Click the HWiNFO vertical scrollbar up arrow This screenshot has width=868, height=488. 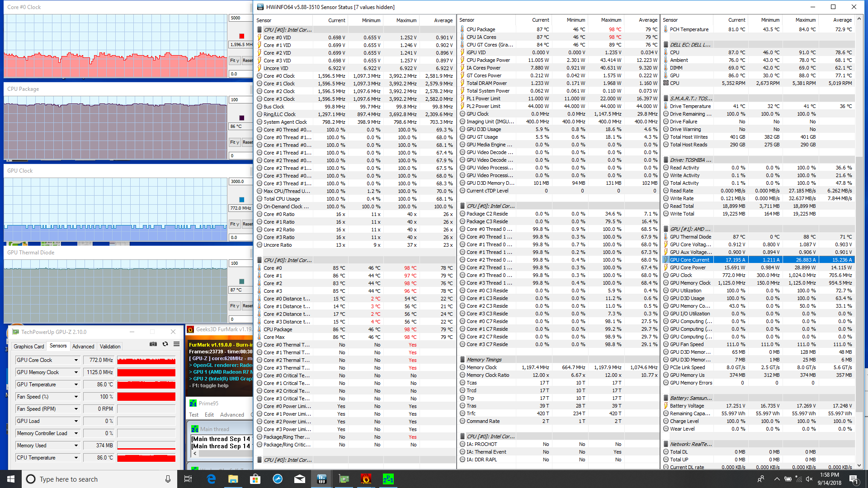click(859, 19)
